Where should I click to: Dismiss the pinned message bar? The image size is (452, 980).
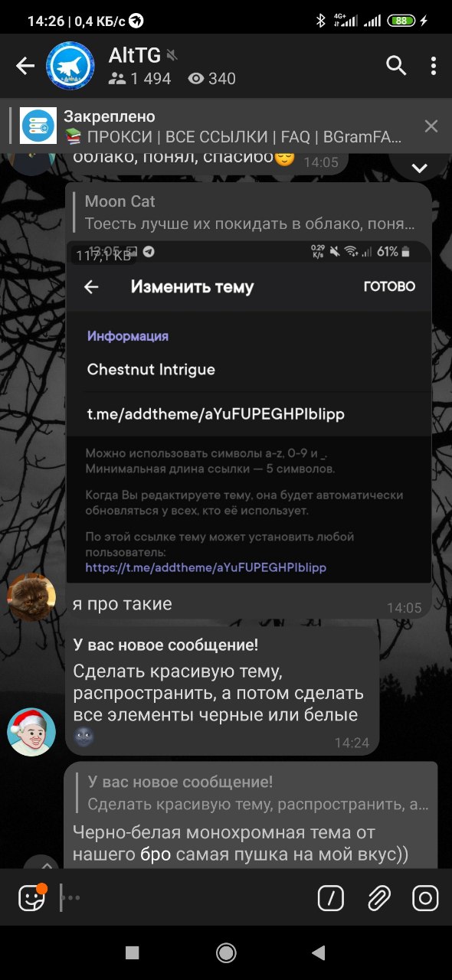431,126
